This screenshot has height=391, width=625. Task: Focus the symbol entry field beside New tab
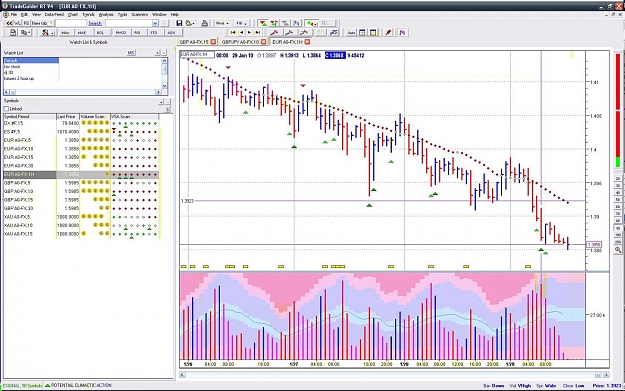click(x=71, y=24)
